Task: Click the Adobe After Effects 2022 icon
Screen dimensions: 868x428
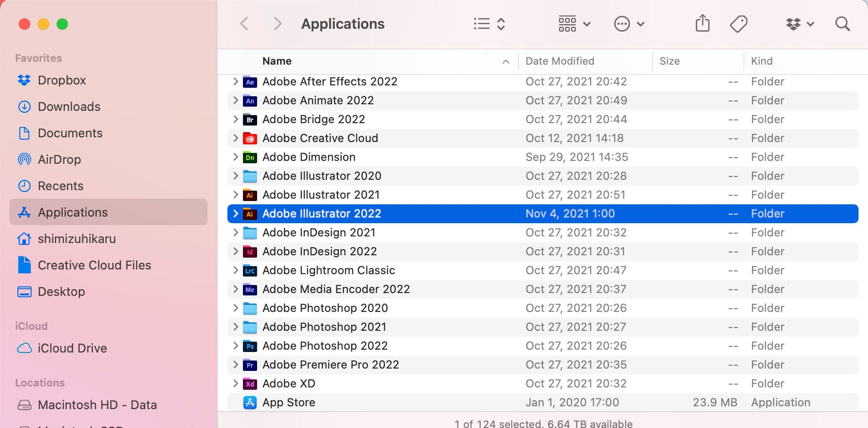Action: (250, 82)
